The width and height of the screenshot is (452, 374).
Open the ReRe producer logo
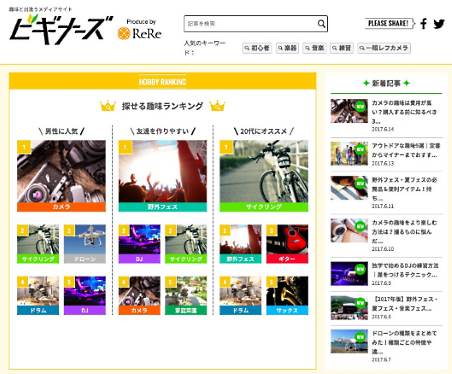point(140,33)
